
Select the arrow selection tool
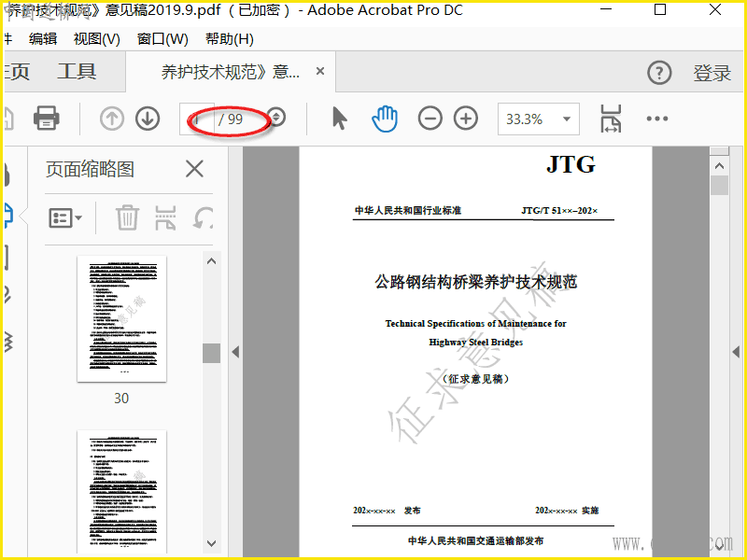click(x=340, y=119)
